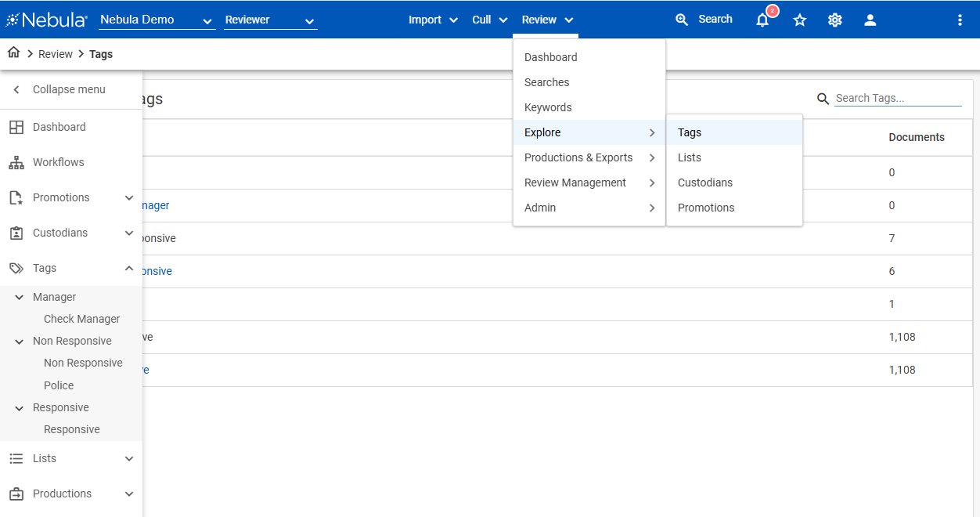This screenshot has width=980, height=517.
Task: Open the Nebula Demo project dropdown
Action: click(157, 20)
